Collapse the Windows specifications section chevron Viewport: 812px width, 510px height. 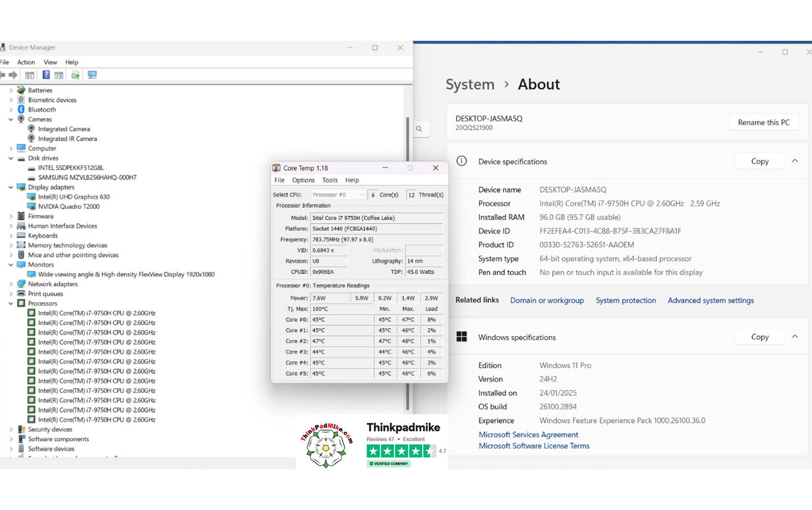795,336
